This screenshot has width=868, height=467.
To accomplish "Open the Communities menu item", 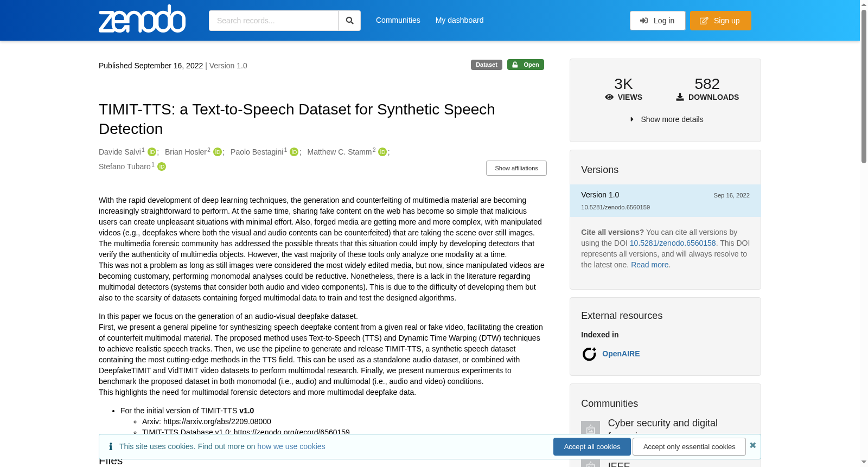I will pos(398,20).
